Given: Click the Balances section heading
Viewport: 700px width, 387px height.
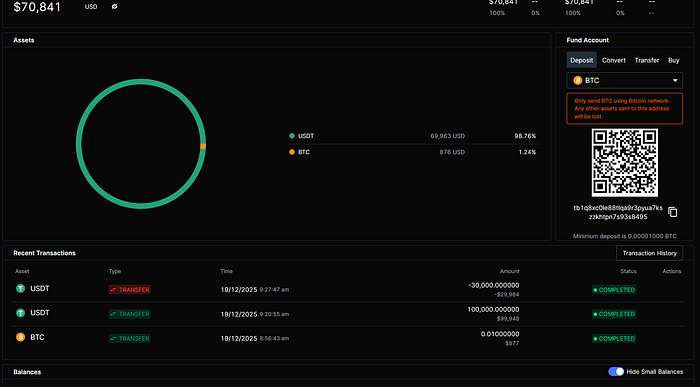Looking at the screenshot, I should (27, 372).
